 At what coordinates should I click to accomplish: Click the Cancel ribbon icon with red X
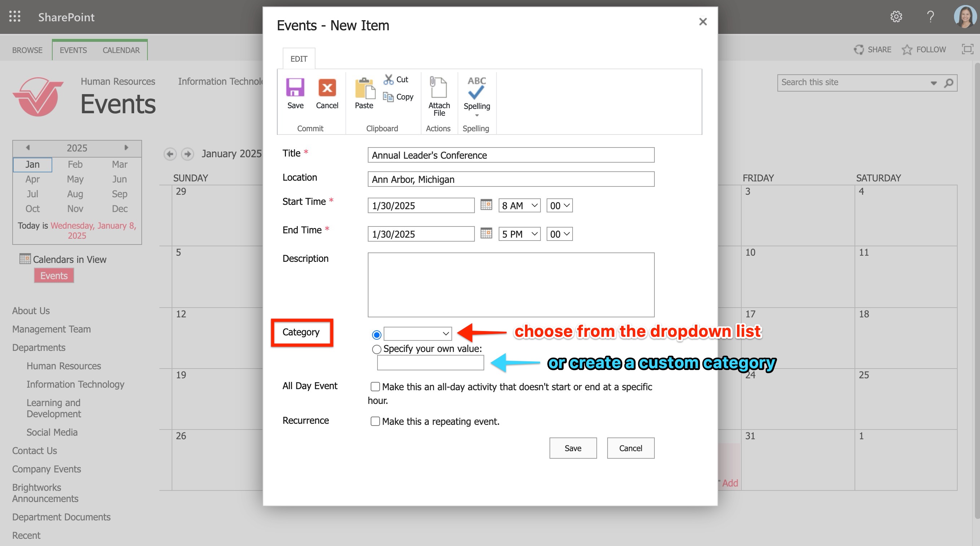click(327, 88)
